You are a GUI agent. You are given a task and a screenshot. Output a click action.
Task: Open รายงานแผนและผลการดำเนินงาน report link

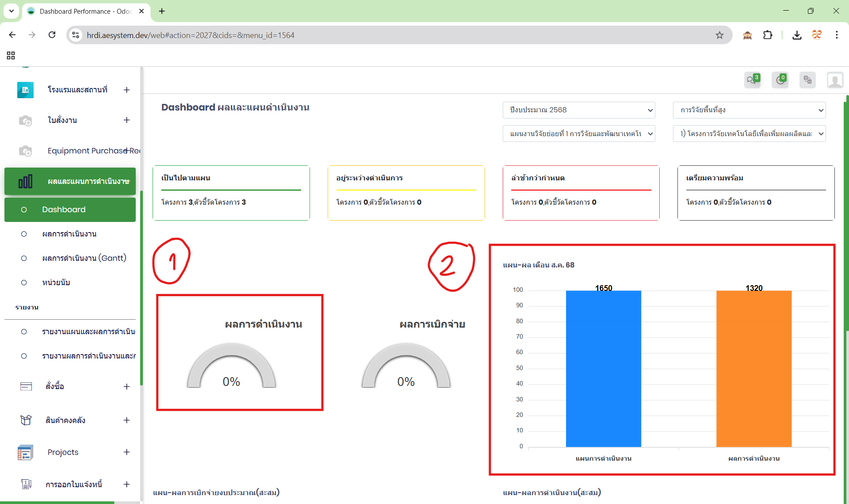point(88,332)
